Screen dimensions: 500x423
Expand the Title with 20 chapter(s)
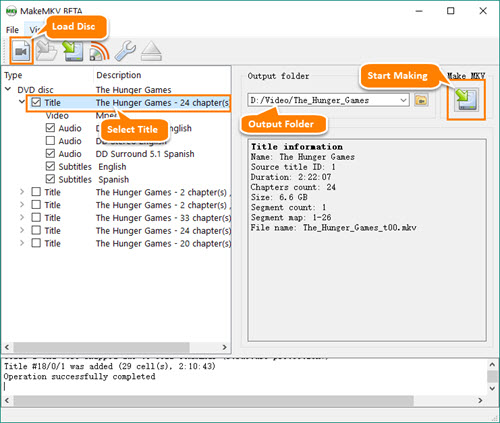tap(22, 243)
